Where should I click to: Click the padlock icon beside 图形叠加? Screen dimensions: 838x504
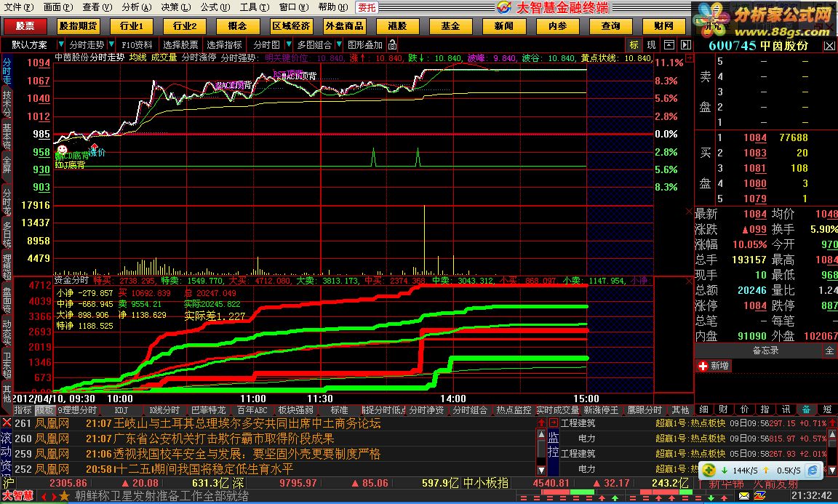pos(393,44)
